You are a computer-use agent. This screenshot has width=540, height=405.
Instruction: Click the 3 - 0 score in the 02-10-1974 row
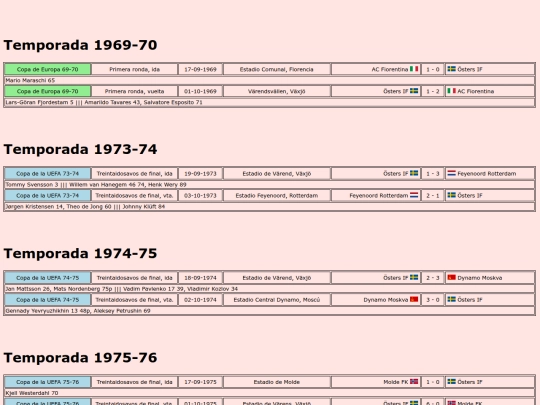(x=433, y=300)
